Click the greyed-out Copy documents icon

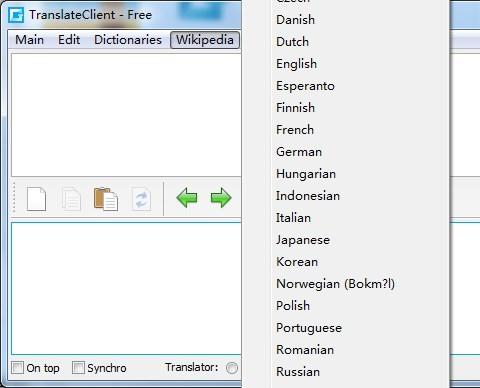tap(71, 199)
